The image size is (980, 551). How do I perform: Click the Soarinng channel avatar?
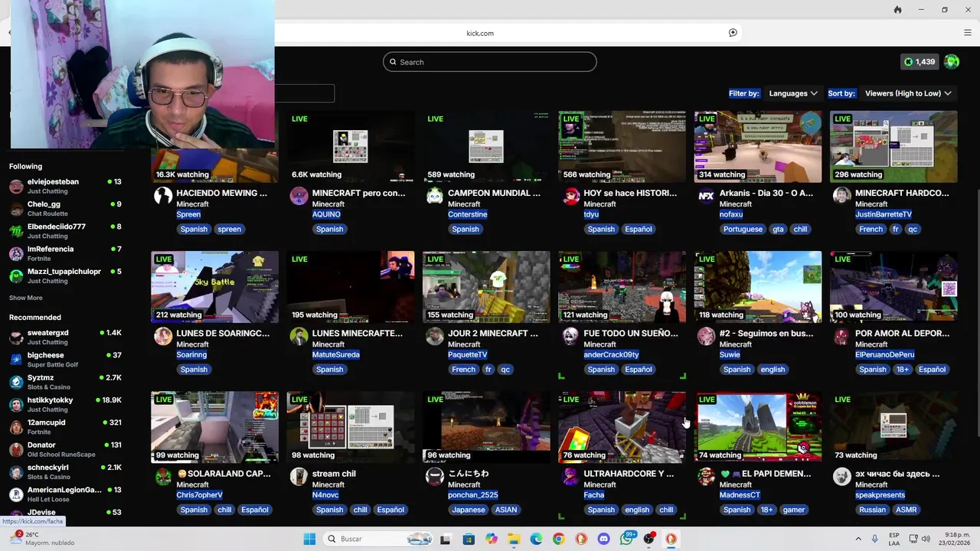(x=163, y=336)
